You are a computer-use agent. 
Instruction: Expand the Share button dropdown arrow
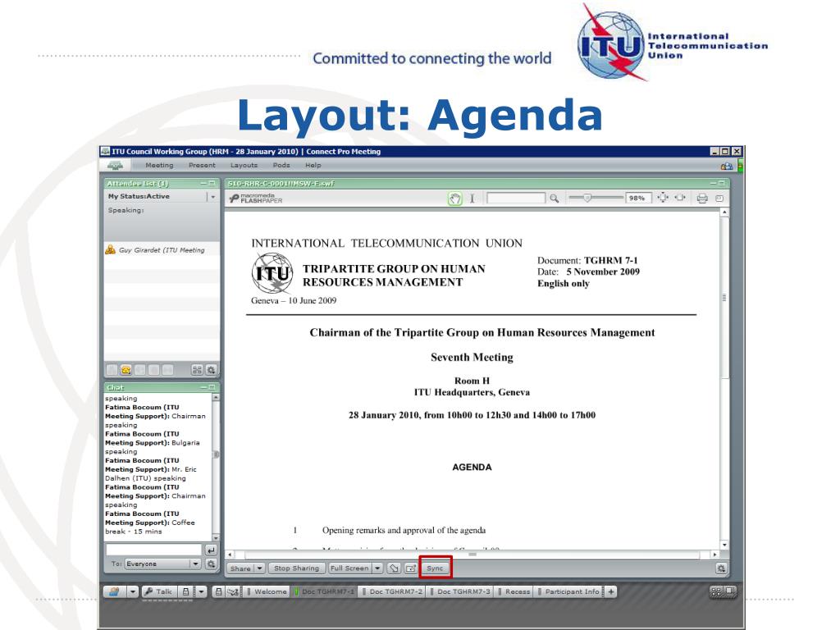pyautogui.click(x=260, y=568)
